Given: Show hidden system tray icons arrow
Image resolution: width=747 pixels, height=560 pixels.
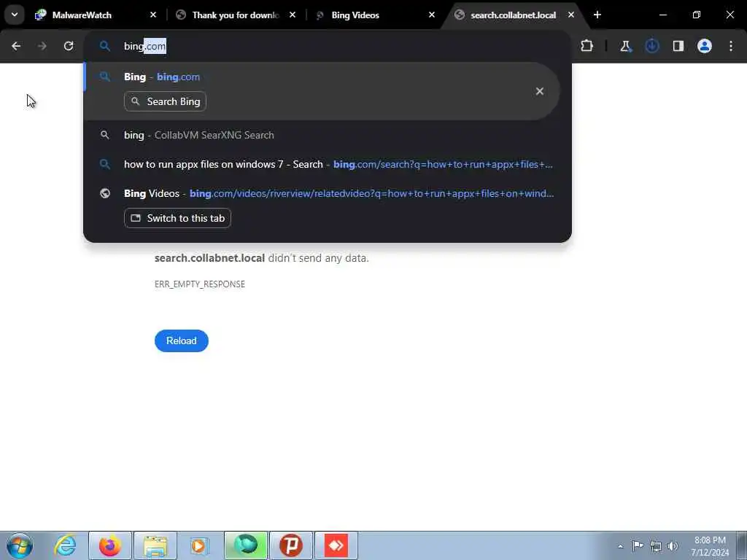Looking at the screenshot, I should [620, 546].
